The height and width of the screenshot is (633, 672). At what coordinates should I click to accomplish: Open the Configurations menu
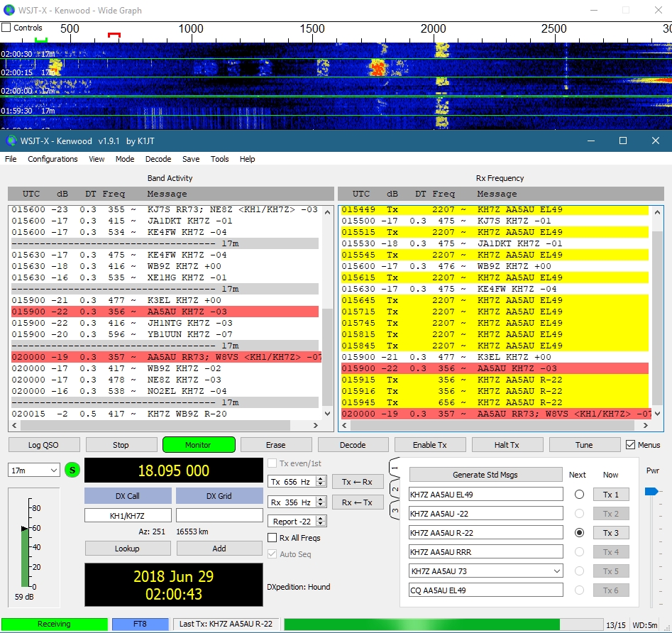[53, 159]
